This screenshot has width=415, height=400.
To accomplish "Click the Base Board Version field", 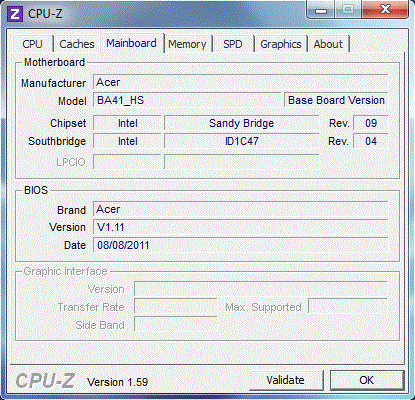I will point(336,100).
